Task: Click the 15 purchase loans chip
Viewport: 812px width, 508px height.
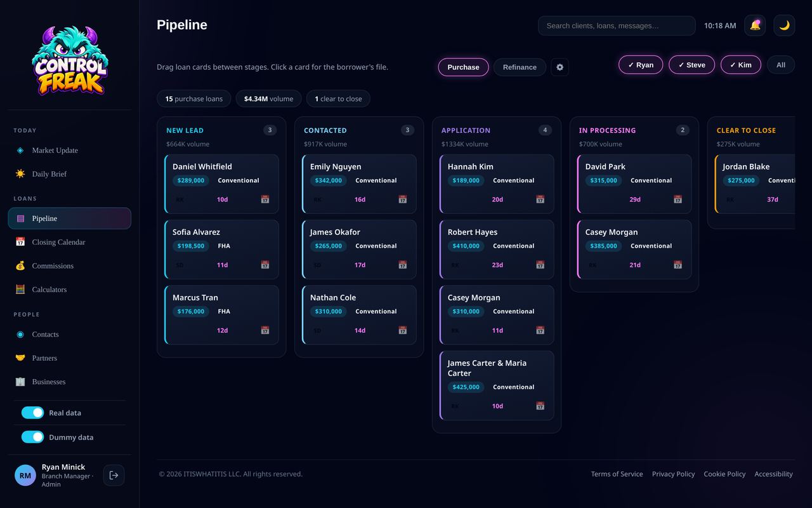Action: pos(193,99)
